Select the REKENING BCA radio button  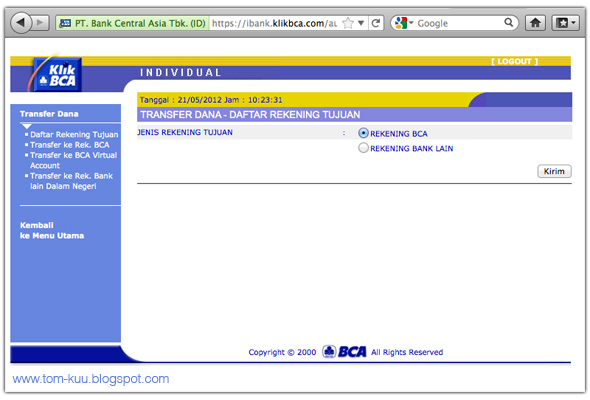(363, 133)
